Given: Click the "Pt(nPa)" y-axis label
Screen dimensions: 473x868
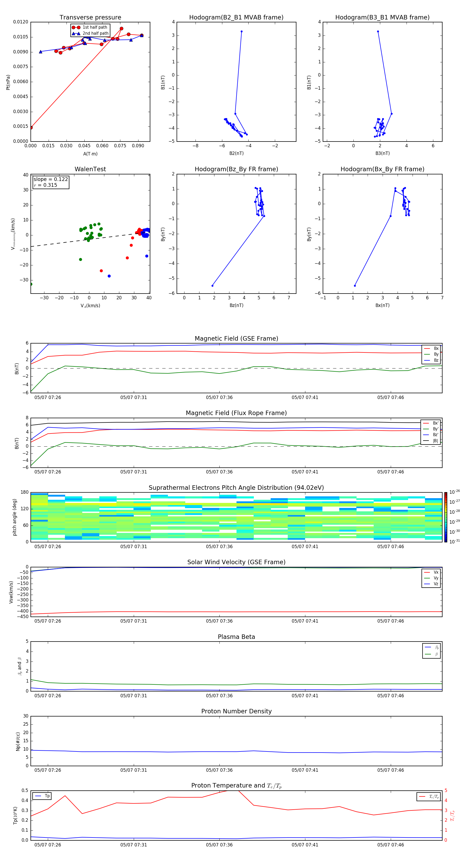Looking at the screenshot, I should click(x=8, y=82).
